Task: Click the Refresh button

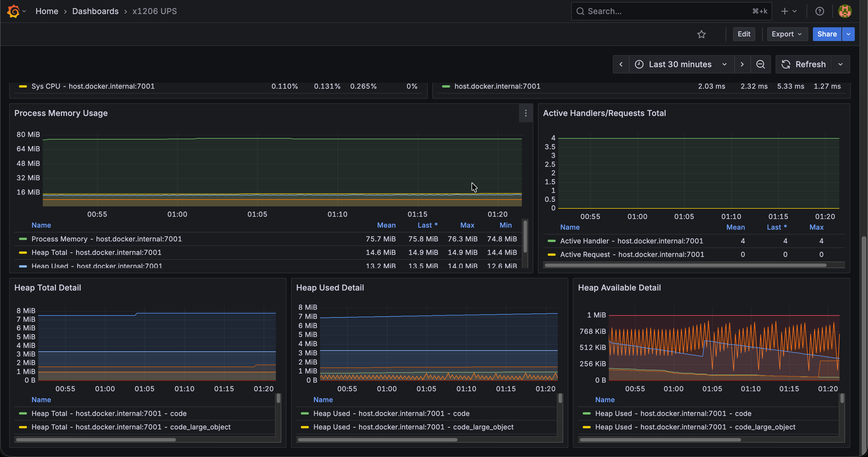Action: click(804, 64)
